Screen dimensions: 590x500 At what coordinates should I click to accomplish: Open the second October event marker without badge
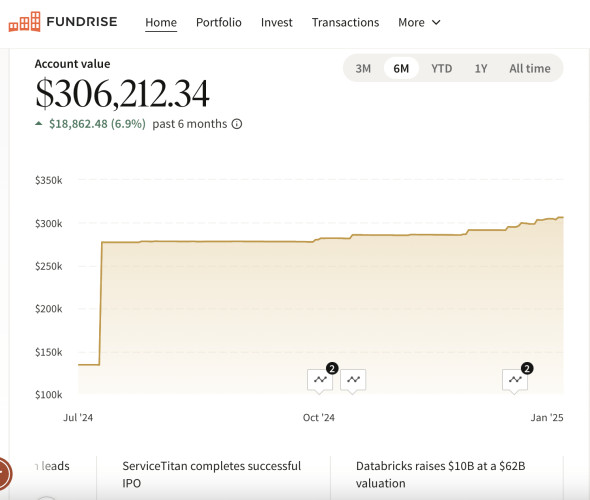point(353,381)
